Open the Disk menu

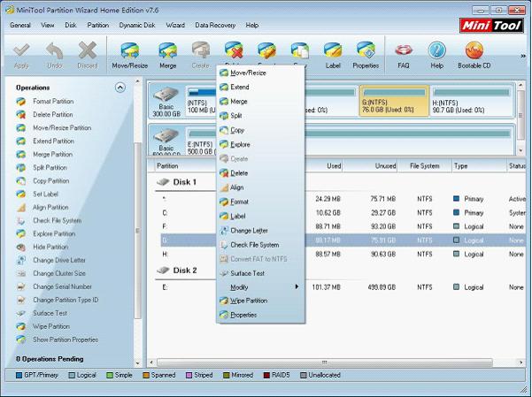click(71, 25)
